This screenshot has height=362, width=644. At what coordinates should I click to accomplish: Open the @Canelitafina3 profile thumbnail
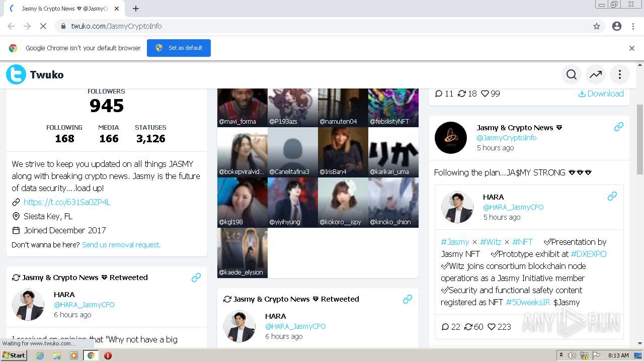pos(293,152)
